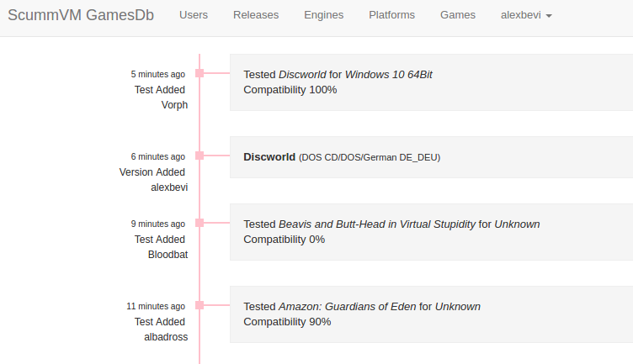This screenshot has height=364, width=633.
Task: Open the Discworld DOS CD German version entry
Action: point(431,157)
